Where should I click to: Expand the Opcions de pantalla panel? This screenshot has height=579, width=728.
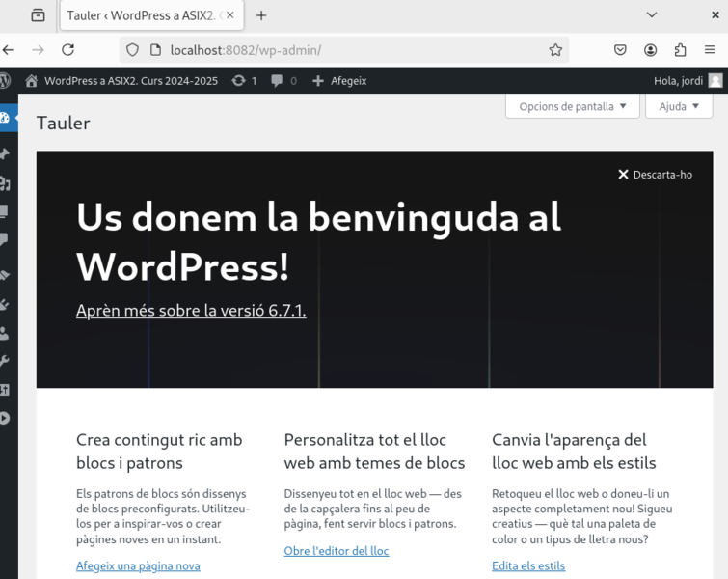click(573, 106)
